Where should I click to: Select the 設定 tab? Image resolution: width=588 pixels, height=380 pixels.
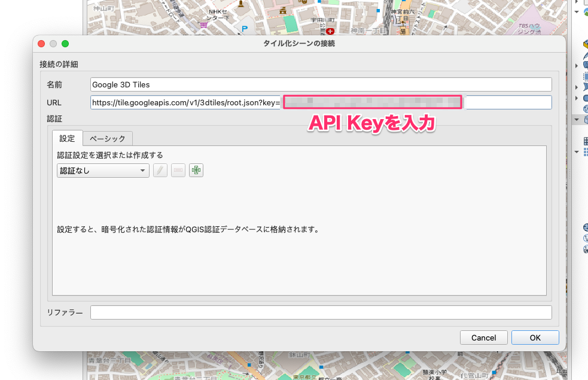click(67, 138)
